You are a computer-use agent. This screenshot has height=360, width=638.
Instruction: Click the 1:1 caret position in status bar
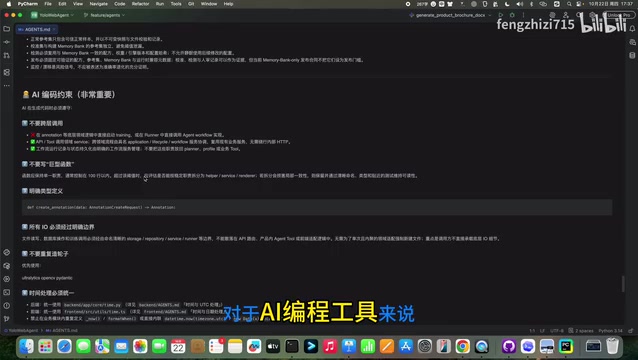[532, 330]
